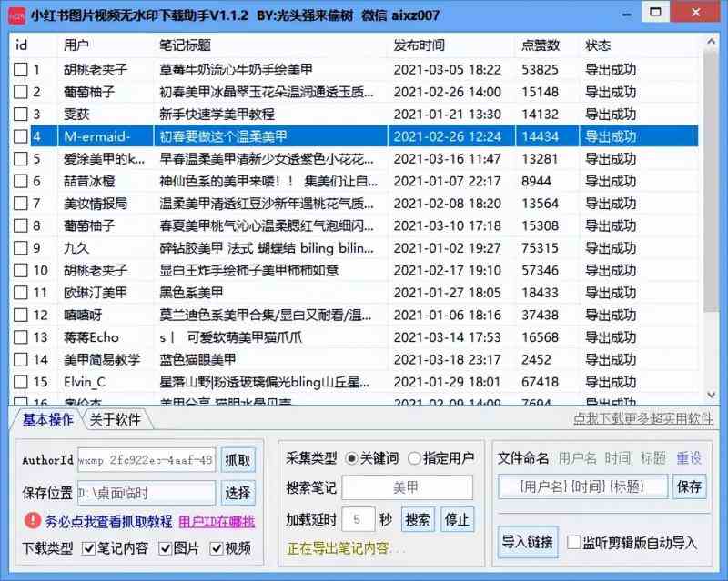Image resolution: width=728 pixels, height=581 pixels.
Task: Open the 关于软件 tab
Action: 116,419
